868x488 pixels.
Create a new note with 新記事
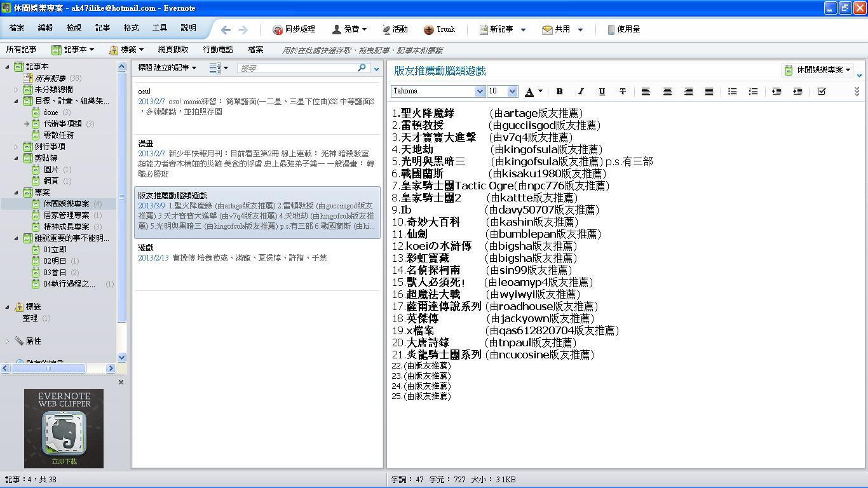496,29
